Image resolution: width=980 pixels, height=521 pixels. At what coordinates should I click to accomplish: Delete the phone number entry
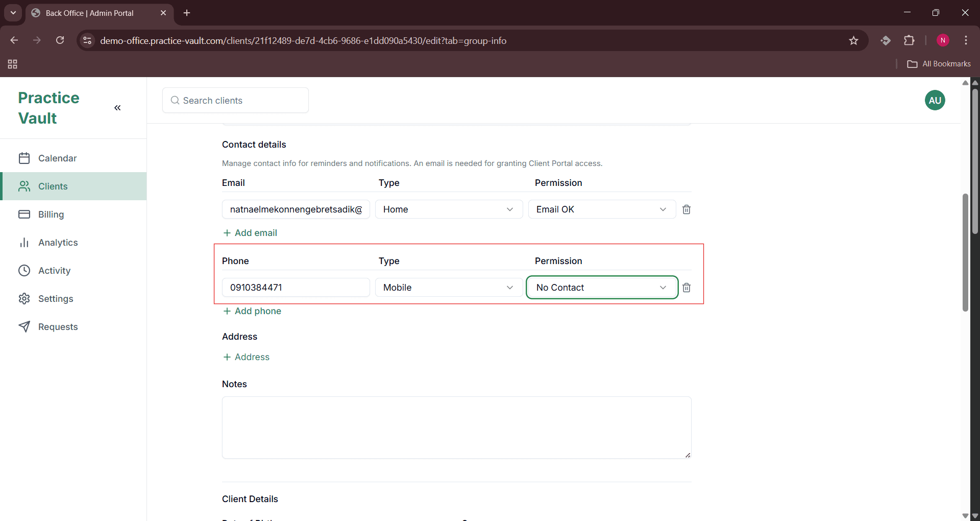coord(686,287)
